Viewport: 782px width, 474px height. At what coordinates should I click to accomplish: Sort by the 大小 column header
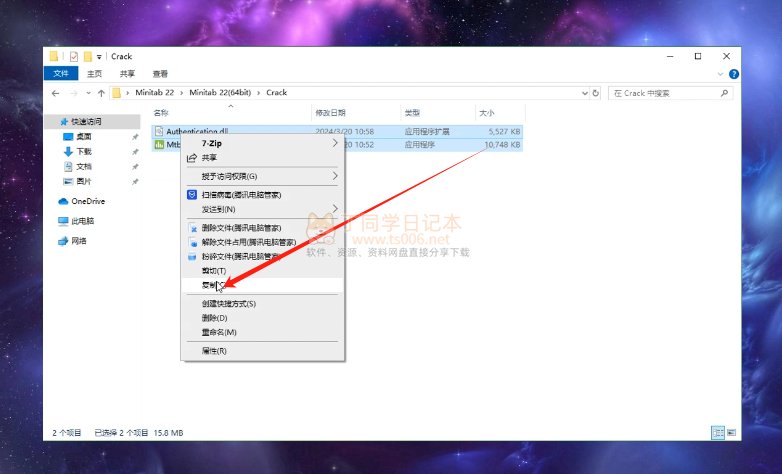[487, 113]
